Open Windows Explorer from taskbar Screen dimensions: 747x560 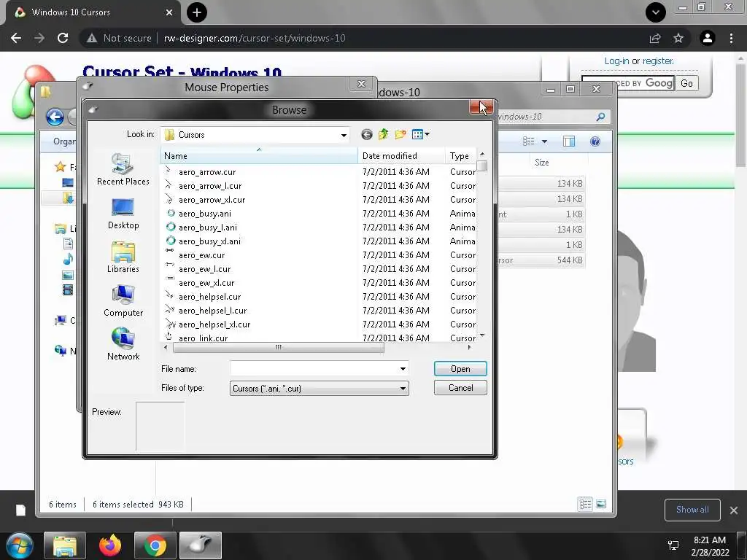point(65,545)
